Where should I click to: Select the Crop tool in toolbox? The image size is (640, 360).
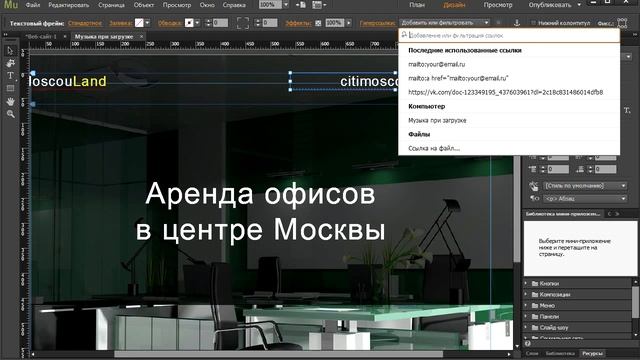(10, 63)
